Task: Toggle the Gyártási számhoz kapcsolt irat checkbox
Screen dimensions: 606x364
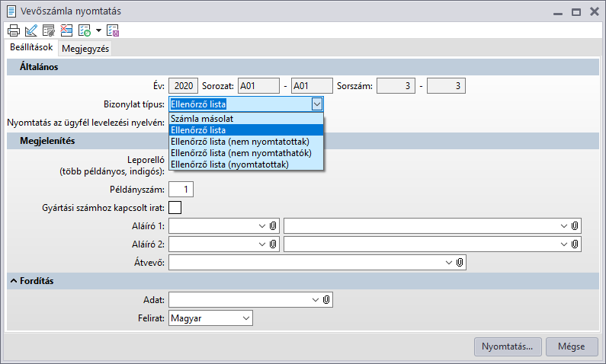Action: [x=175, y=206]
